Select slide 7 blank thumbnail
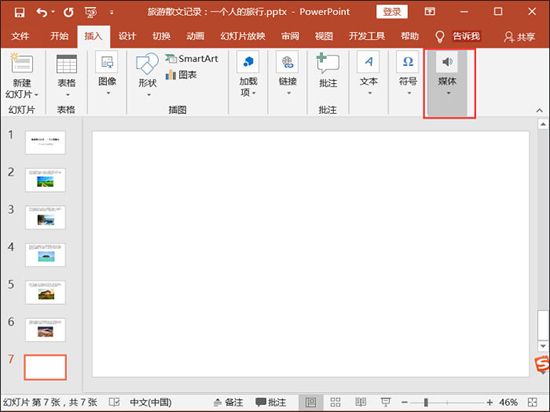The height and width of the screenshot is (412, 550). (x=45, y=367)
